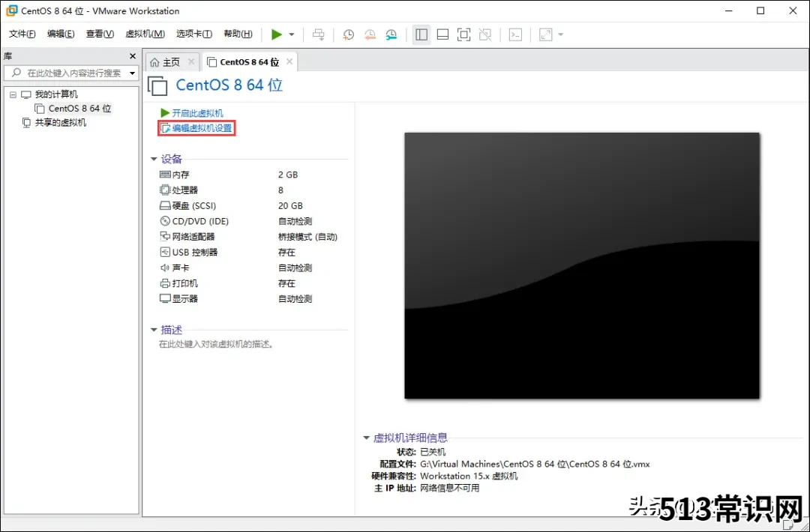Open the 文件(F) menu
The image size is (810, 532).
[x=22, y=34]
